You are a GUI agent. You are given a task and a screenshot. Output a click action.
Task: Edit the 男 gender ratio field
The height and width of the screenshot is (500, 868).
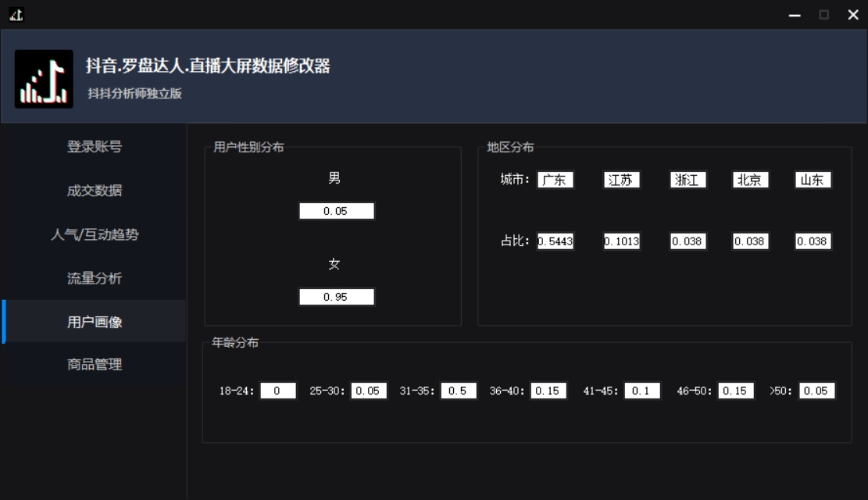(336, 211)
